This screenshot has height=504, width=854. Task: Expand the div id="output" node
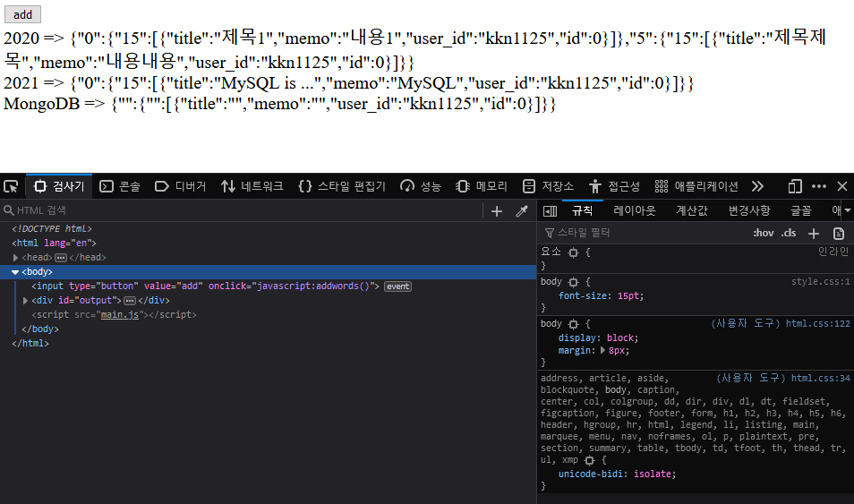pyautogui.click(x=25, y=300)
